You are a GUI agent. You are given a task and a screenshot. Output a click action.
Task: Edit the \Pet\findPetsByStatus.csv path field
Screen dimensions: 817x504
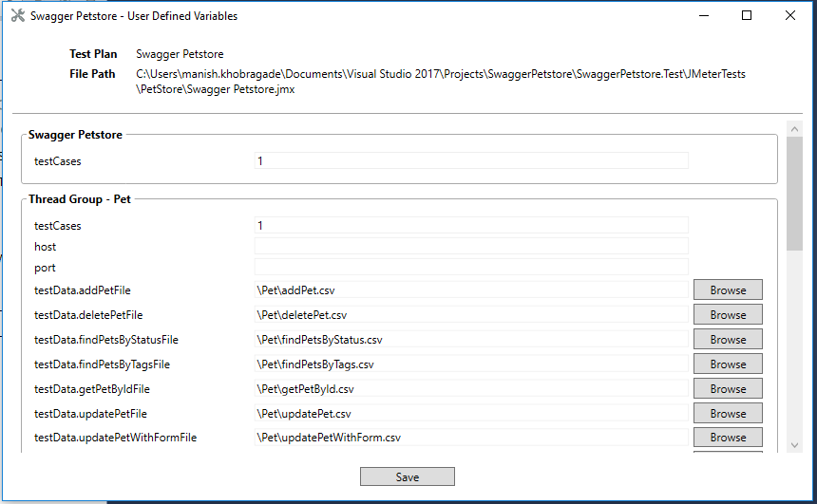471,339
